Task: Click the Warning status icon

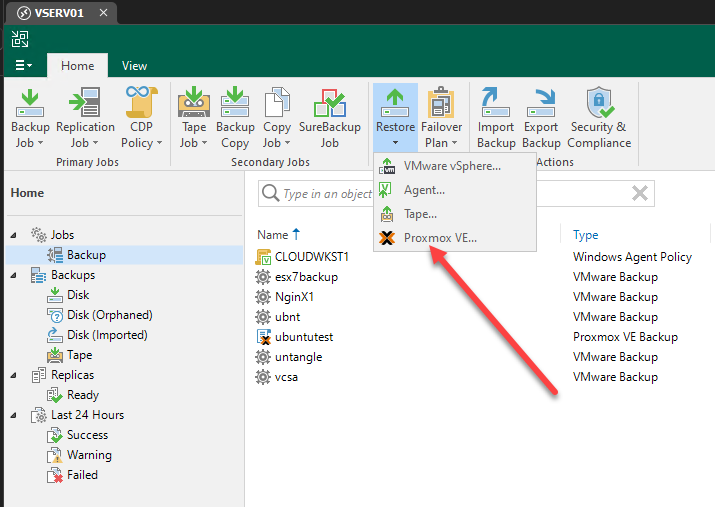Action: coord(55,455)
